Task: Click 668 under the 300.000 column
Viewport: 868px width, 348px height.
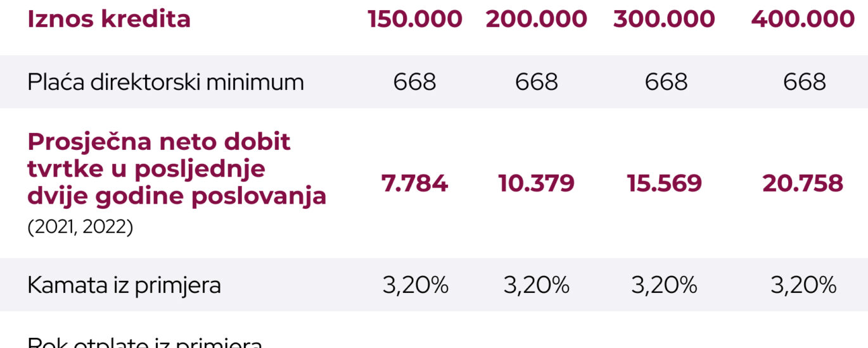Action: pos(665,82)
